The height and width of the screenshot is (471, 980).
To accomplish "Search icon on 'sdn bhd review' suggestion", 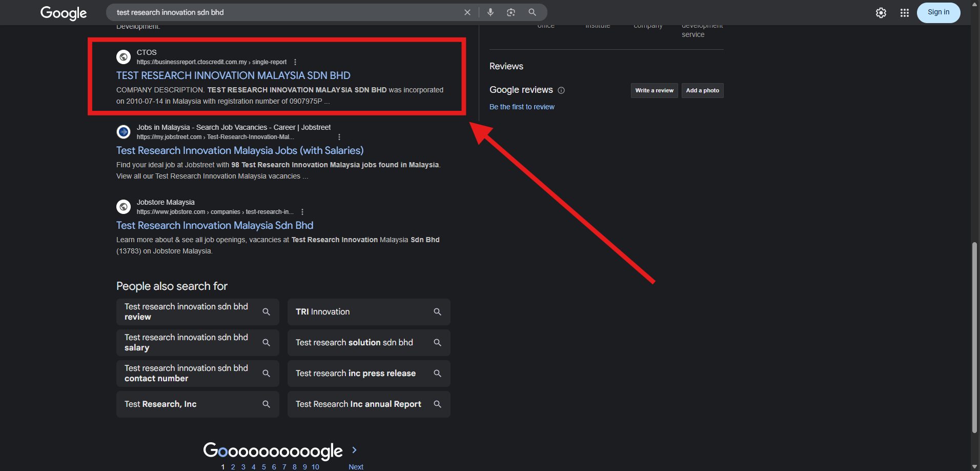I will point(267,312).
